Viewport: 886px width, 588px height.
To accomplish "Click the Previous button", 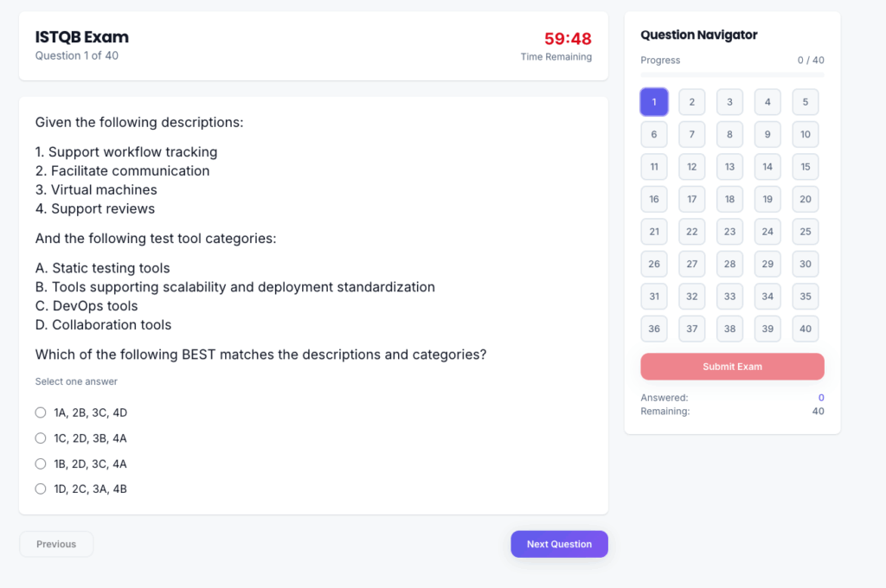I will click(x=55, y=544).
